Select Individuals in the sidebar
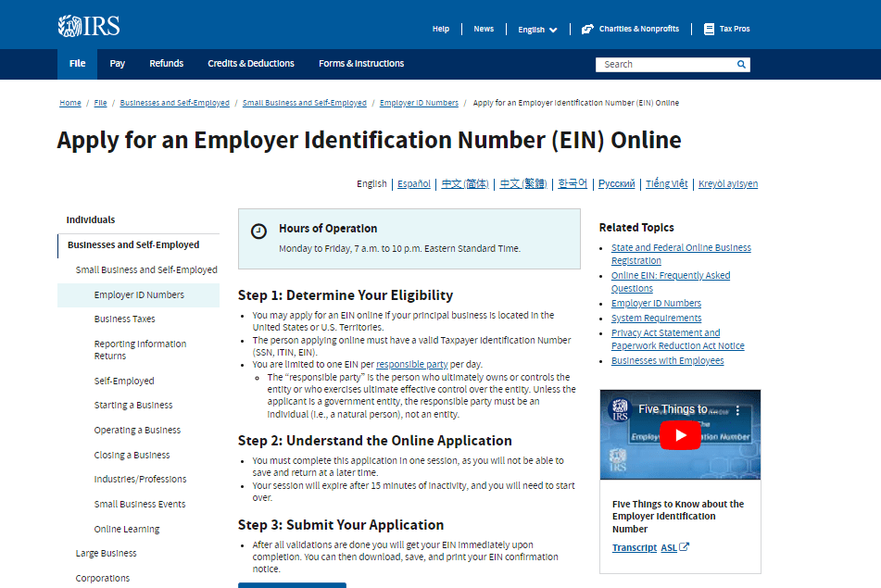Viewport: 881px width, 588px height. (x=91, y=219)
